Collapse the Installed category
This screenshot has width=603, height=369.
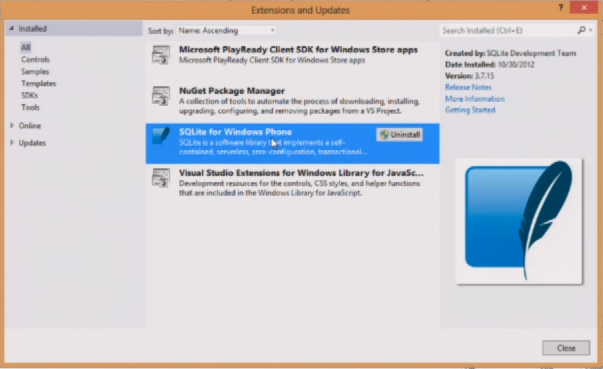pyautogui.click(x=12, y=28)
